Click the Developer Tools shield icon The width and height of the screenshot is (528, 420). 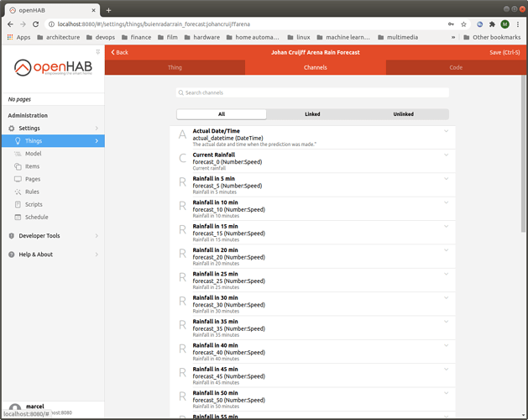12,235
